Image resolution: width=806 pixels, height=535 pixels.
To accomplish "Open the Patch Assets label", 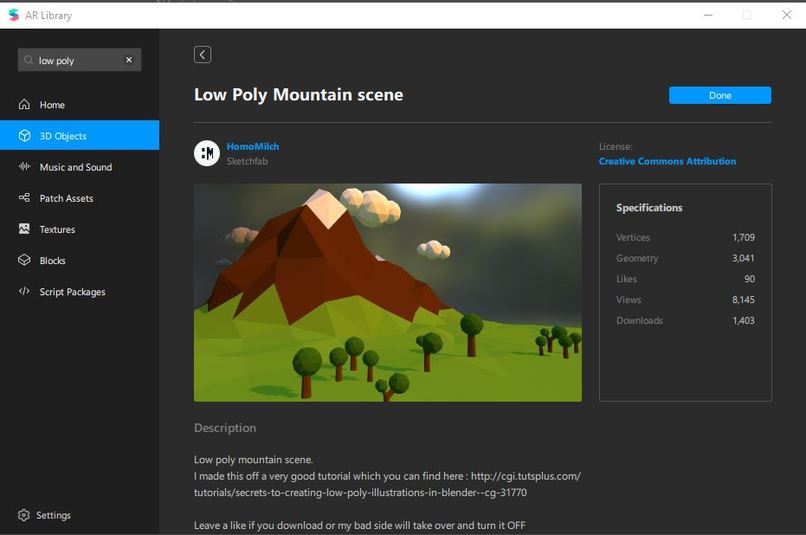I will (67, 198).
